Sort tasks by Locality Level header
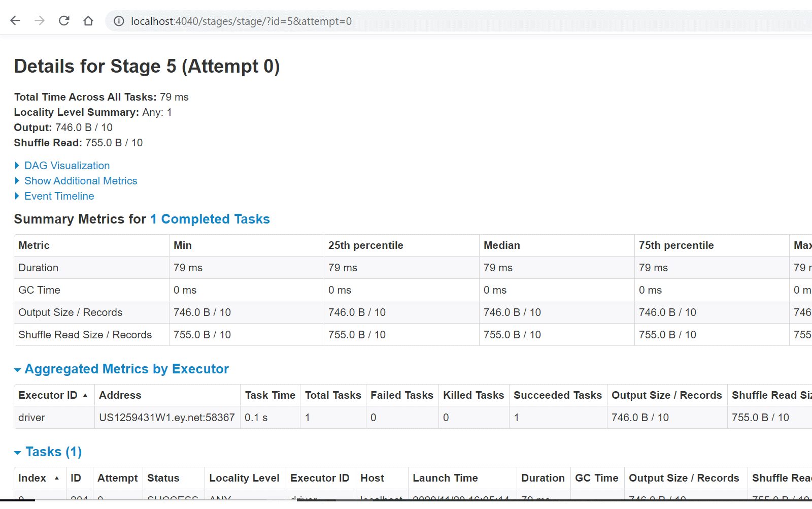 [244, 478]
